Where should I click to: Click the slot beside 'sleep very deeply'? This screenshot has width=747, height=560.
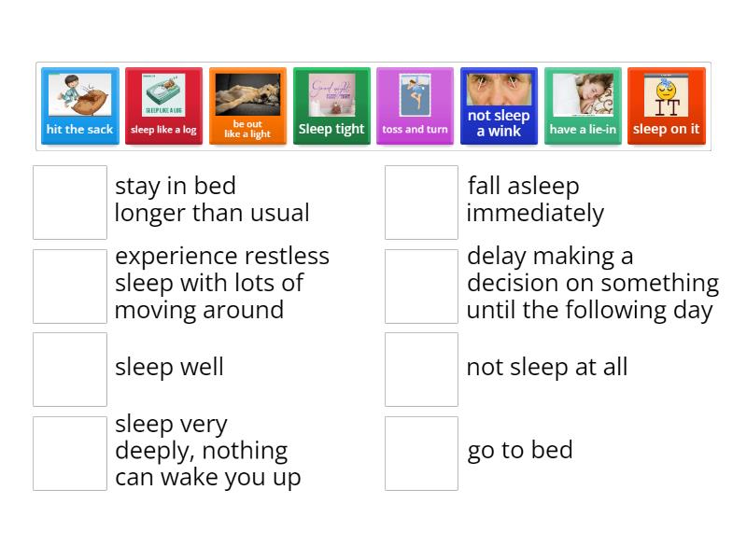(x=69, y=453)
